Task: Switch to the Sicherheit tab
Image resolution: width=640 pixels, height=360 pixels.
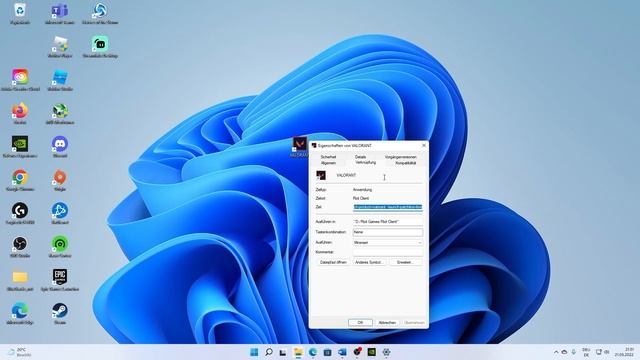Action: [328, 157]
